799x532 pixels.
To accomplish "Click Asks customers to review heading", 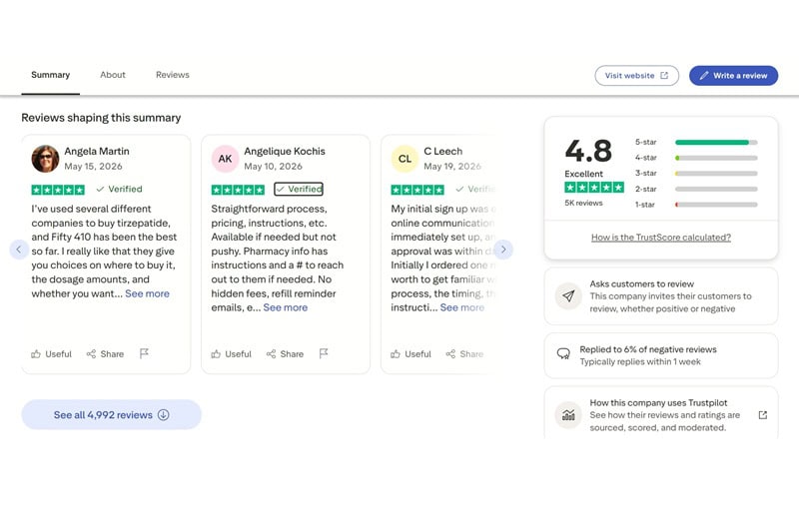I will tap(642, 284).
